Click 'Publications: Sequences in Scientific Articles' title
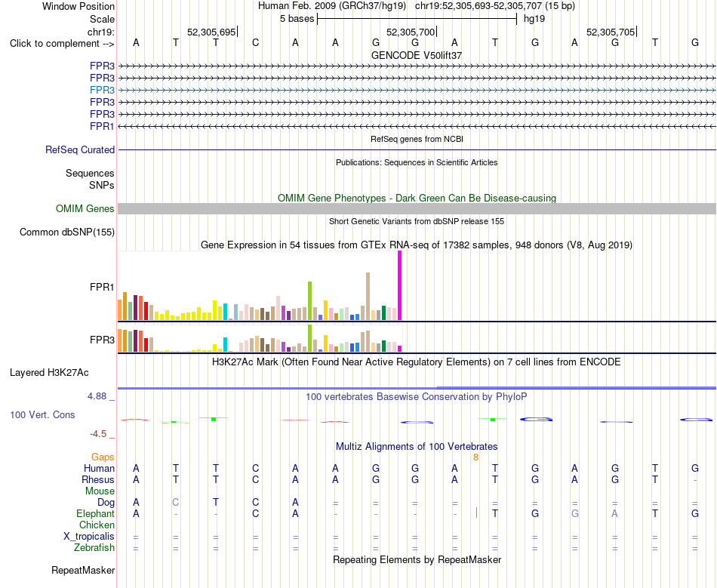This screenshot has width=717, height=588. pyautogui.click(x=417, y=162)
